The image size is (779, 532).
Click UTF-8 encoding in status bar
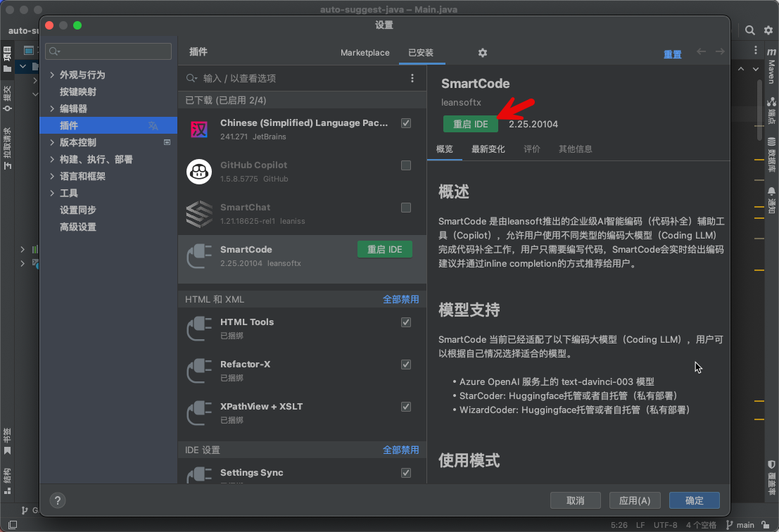(x=665, y=524)
